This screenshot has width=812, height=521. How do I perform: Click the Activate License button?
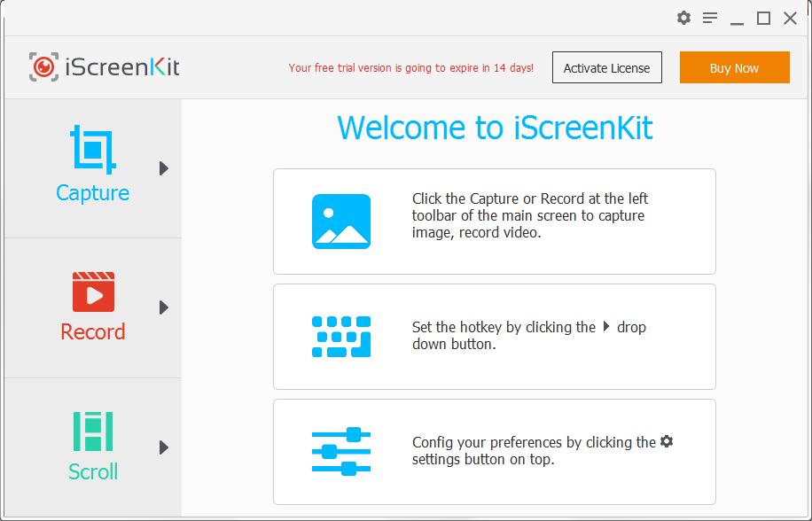[607, 67]
